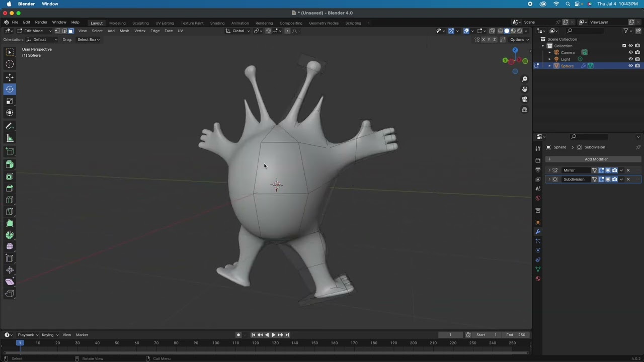
Task: Expand the Light item in outliner
Action: click(549, 59)
